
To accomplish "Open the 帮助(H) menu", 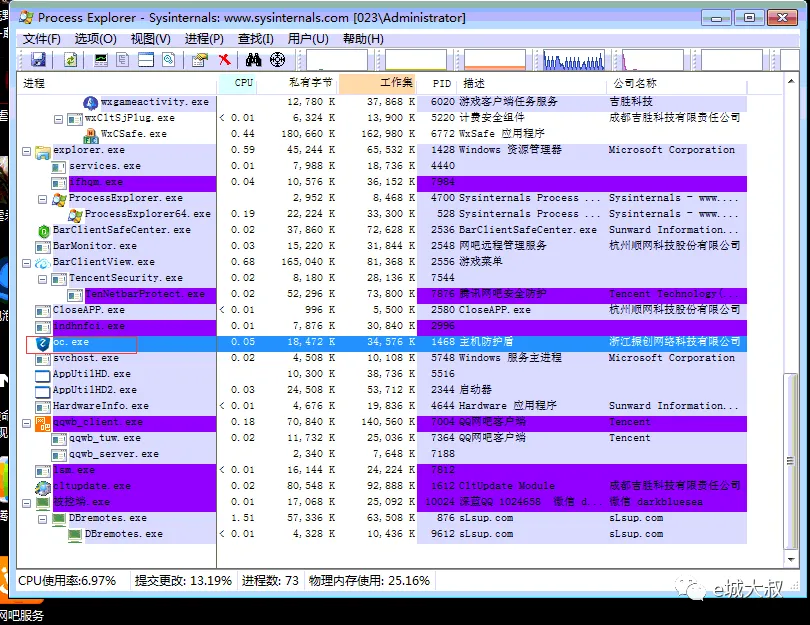I will pos(363,39).
